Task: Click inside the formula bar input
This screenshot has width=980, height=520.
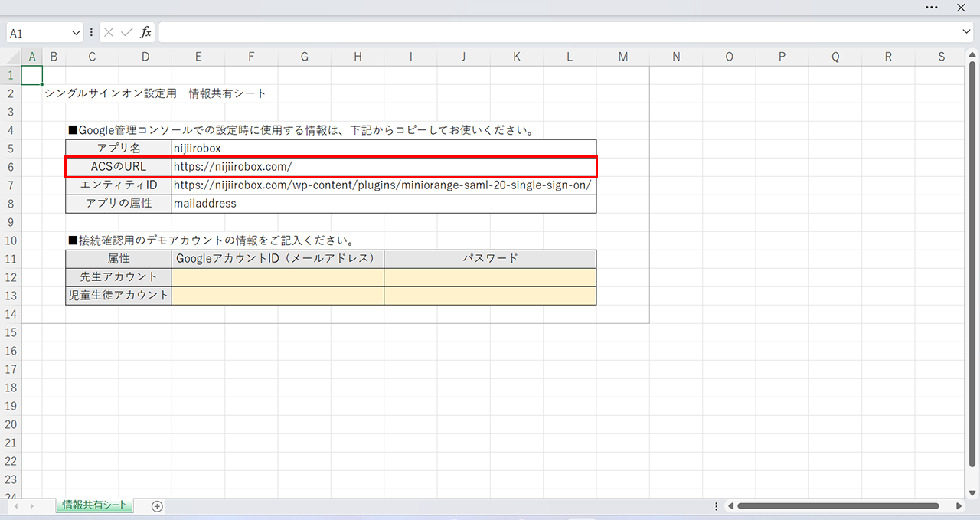Action: pyautogui.click(x=559, y=33)
